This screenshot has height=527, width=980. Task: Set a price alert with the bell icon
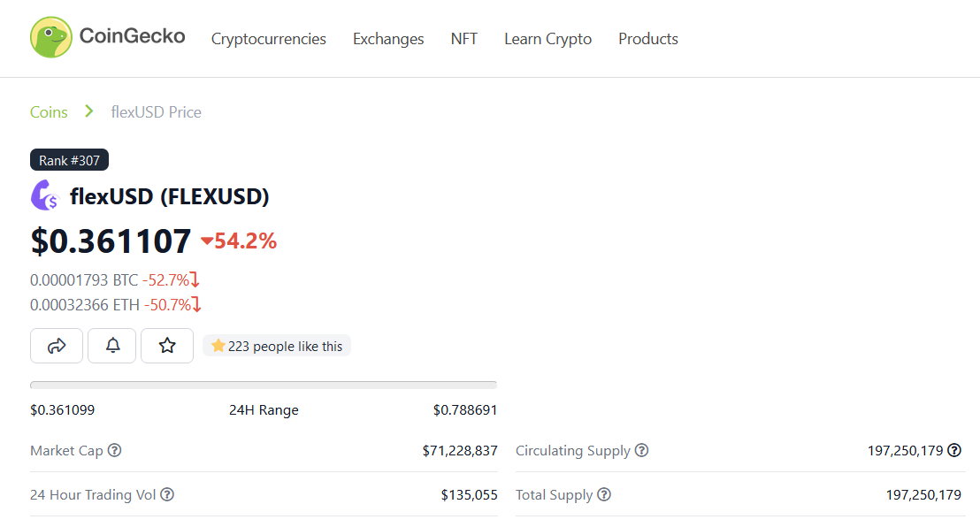[x=111, y=346]
